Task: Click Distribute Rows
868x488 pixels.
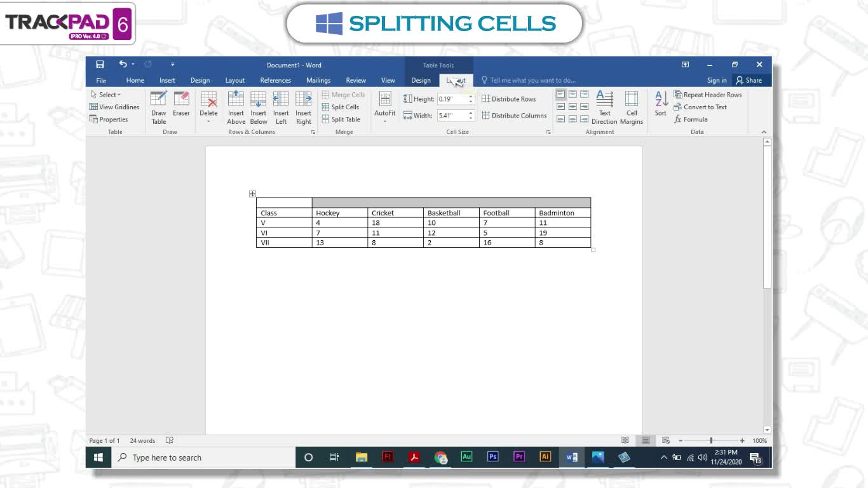Action: tap(508, 98)
